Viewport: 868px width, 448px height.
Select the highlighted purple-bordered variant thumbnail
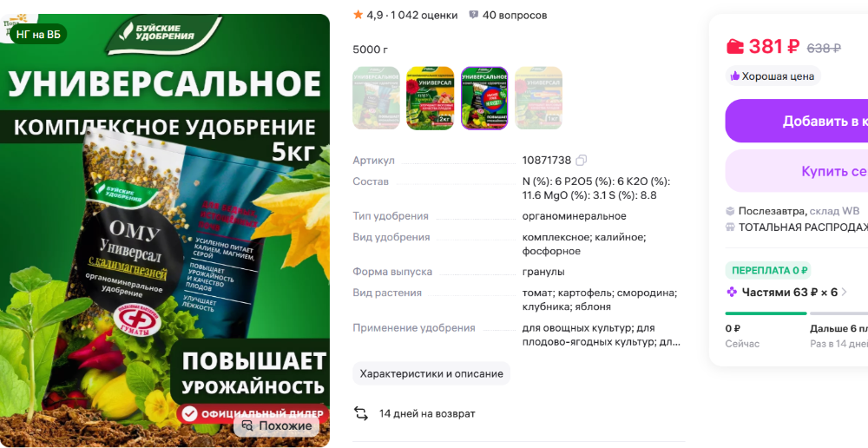coord(484,98)
